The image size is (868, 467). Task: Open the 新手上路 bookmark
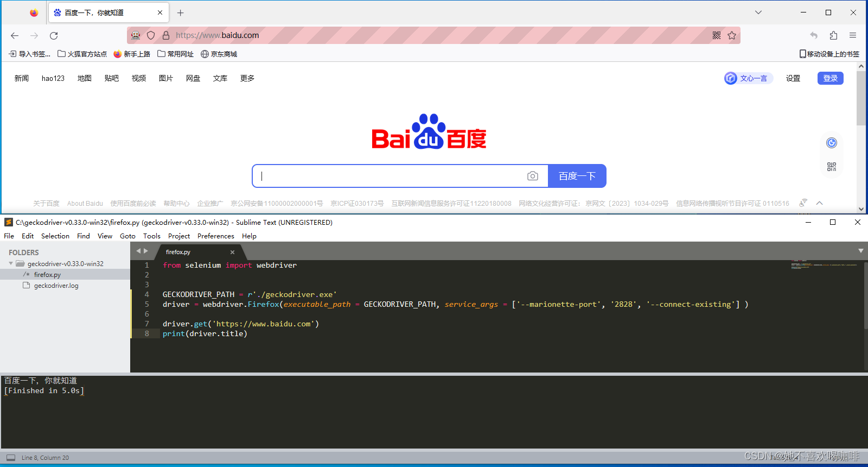coord(132,54)
